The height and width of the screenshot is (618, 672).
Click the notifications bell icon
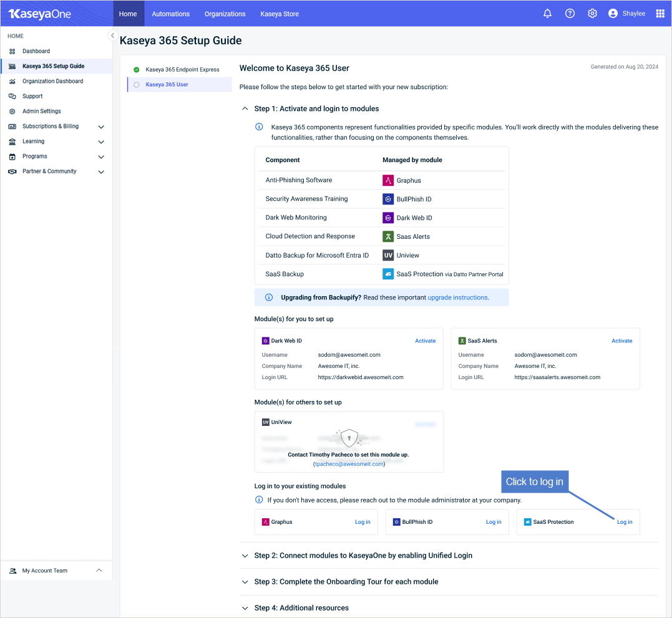pyautogui.click(x=547, y=14)
